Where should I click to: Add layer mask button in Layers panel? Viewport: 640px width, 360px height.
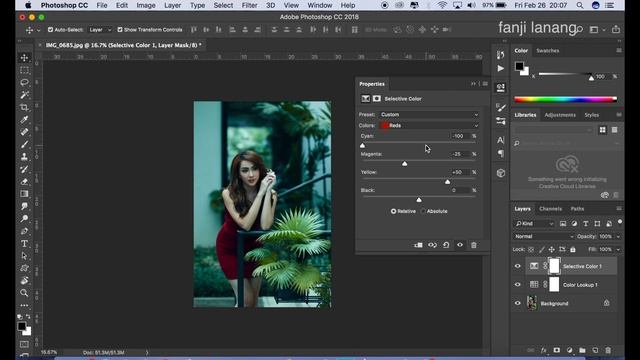556,350
